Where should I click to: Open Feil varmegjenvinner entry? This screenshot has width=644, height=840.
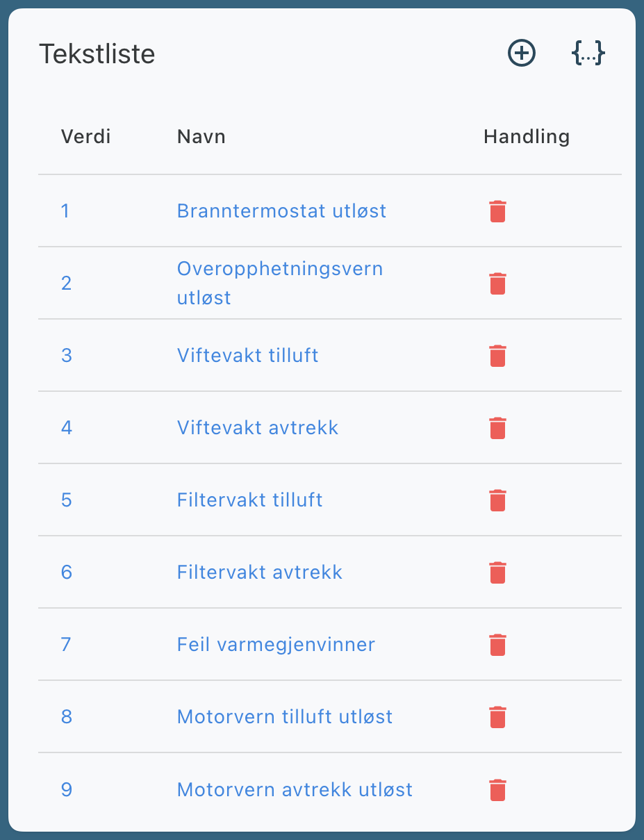[276, 645]
